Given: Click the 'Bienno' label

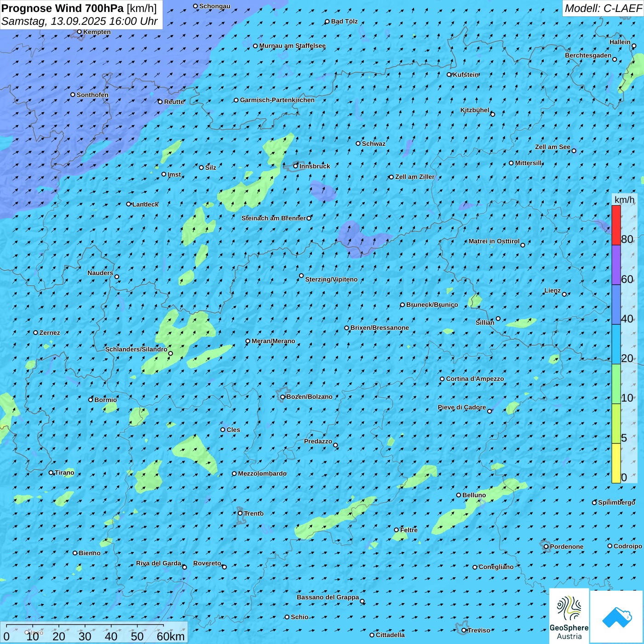Looking at the screenshot, I should [90, 553].
